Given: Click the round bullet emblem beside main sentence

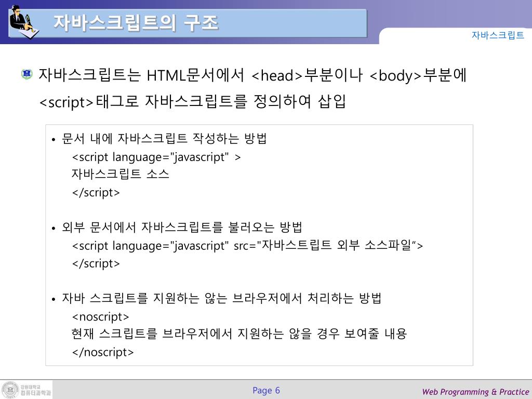Looking at the screenshot, I should 26,74.
